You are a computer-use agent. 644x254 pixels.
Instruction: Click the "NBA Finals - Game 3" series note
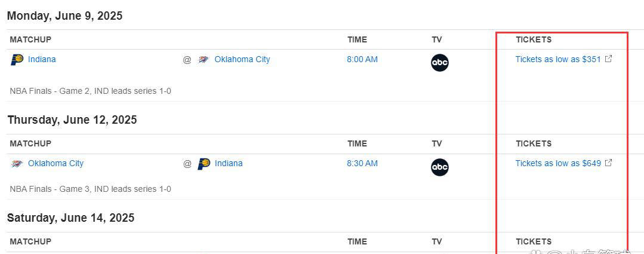click(90, 189)
